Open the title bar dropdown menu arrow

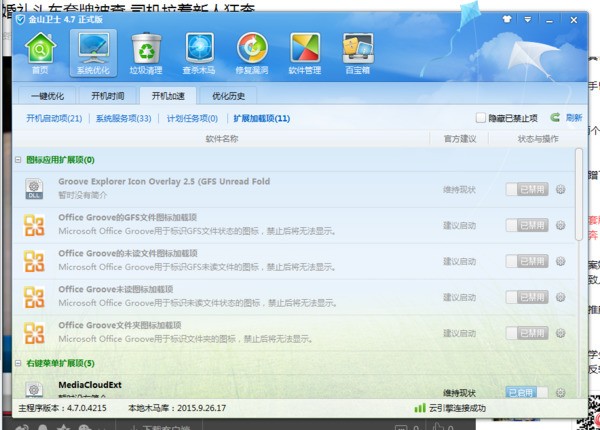point(528,19)
